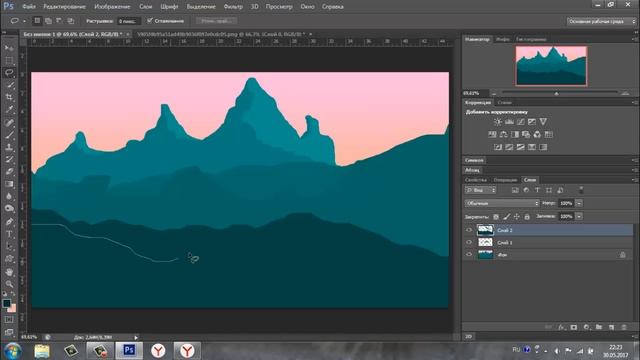Screen dimensions: 640x360
Task: Open the workspace switcher dropdown
Action: [x=601, y=21]
